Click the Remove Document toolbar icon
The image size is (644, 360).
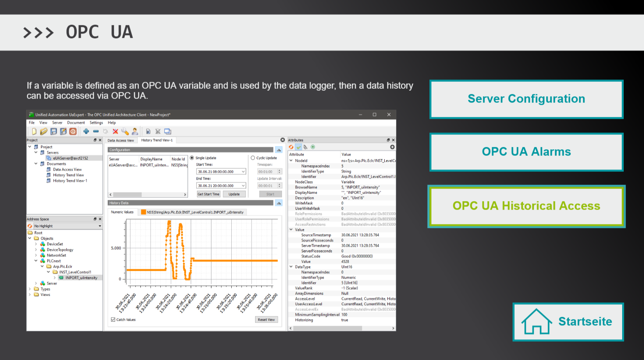click(x=158, y=131)
